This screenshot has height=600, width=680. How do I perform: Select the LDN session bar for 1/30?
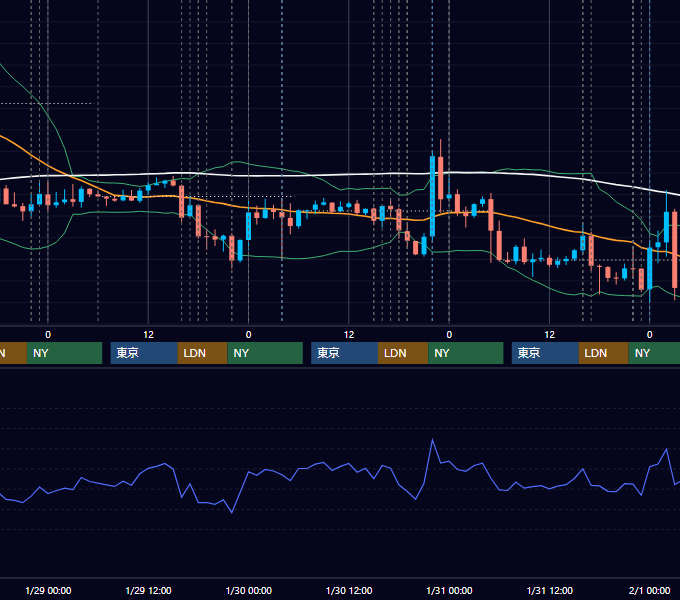403,353
